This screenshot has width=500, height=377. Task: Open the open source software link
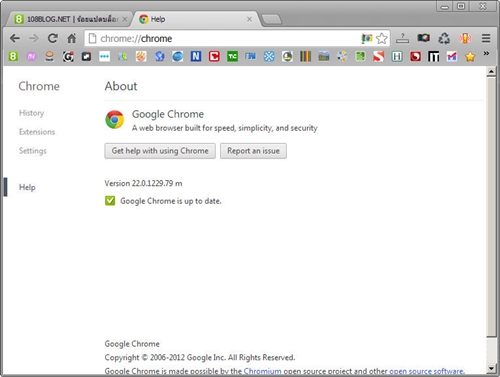[426, 371]
